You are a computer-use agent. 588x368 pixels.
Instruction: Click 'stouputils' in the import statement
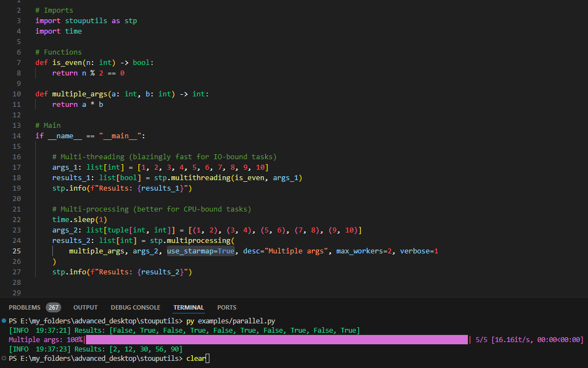86,20
